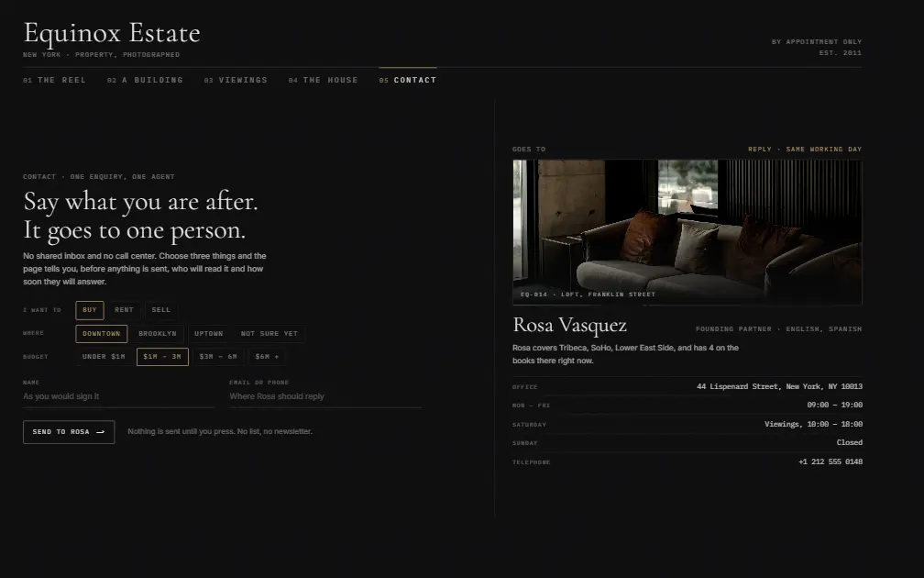Open the Franklin Street loft photo
The height and width of the screenshot is (578, 924).
tap(687, 232)
